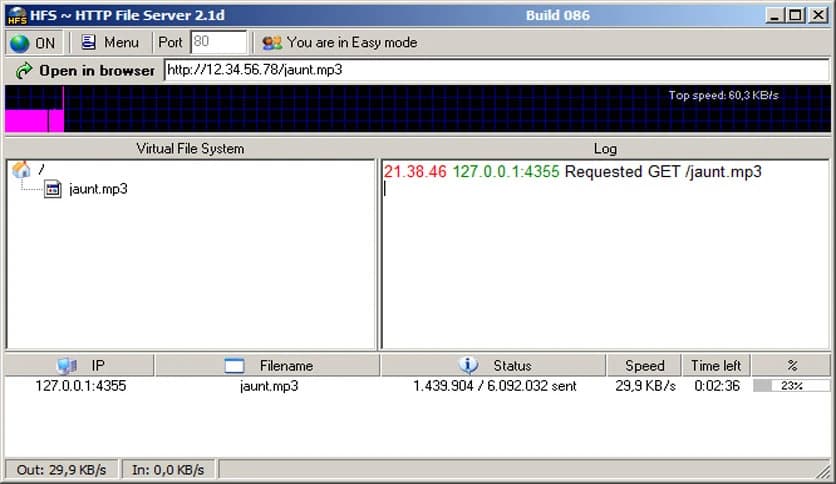
Task: Click the computers icon in IP header
Action: 67,366
